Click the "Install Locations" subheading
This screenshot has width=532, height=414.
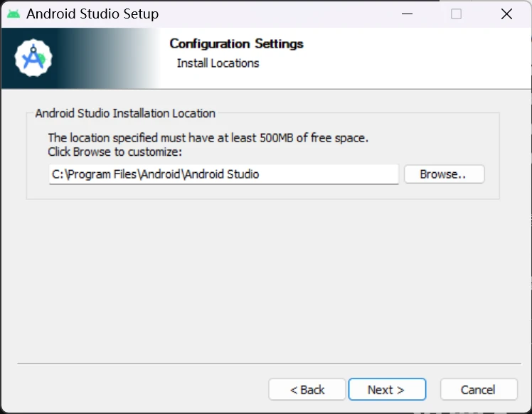pyautogui.click(x=218, y=63)
